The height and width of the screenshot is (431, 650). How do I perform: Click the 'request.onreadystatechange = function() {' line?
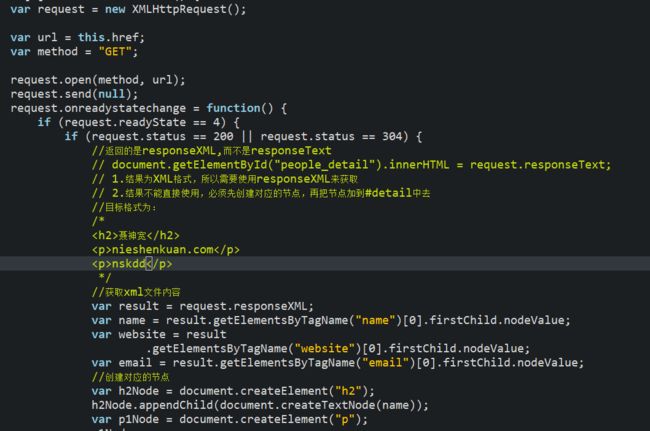(x=148, y=108)
